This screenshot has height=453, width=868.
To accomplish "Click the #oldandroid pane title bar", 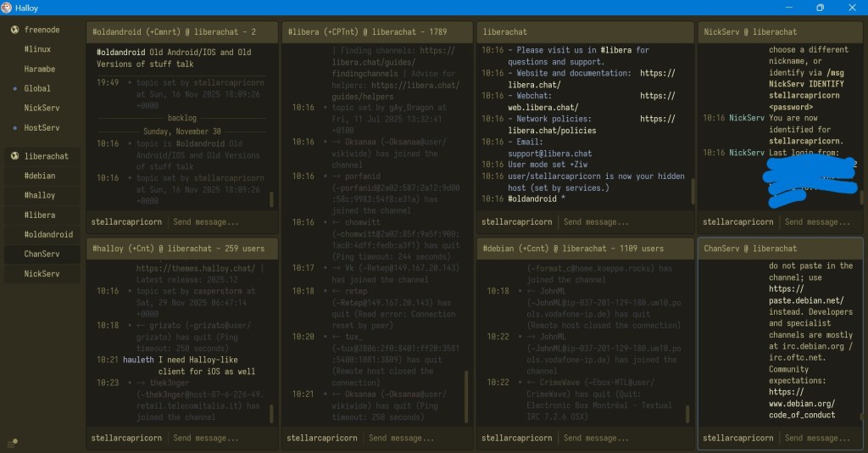I will [x=182, y=32].
